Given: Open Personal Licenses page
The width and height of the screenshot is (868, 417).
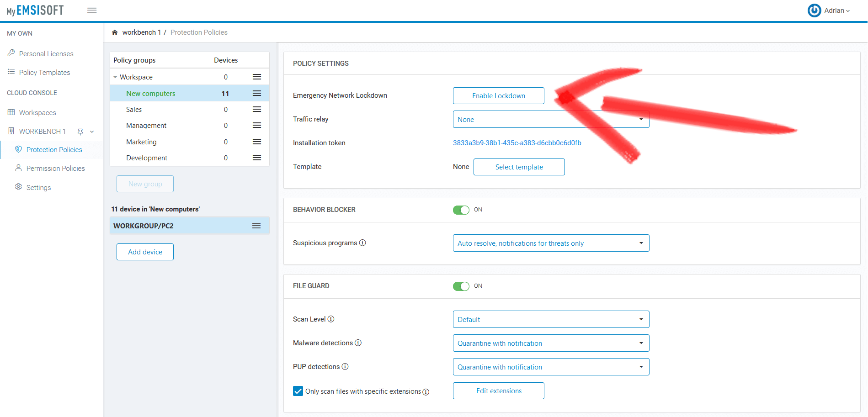Looking at the screenshot, I should pos(46,54).
